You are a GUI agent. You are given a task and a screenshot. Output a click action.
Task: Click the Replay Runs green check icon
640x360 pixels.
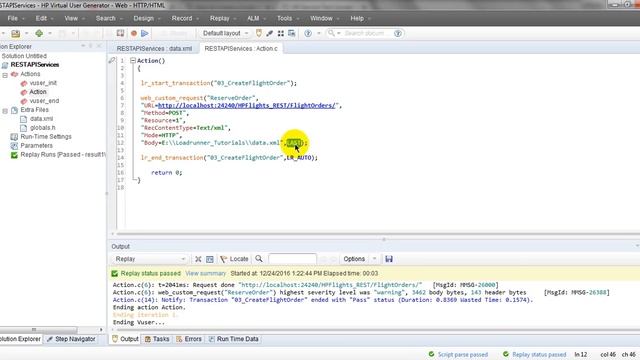point(14,155)
